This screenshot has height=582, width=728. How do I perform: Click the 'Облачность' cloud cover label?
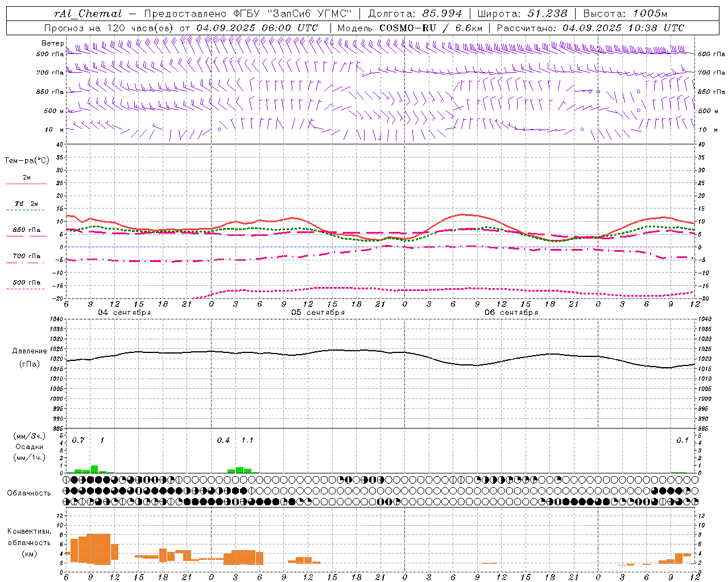click(29, 493)
